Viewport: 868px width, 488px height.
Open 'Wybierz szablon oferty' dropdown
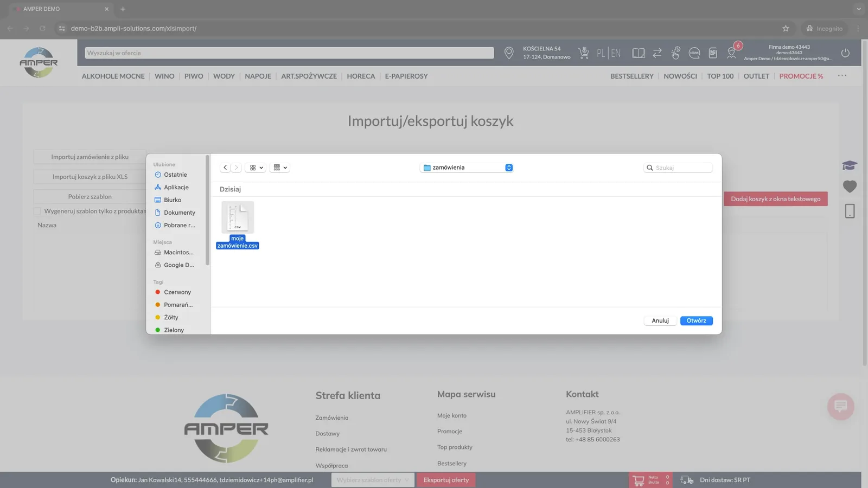(373, 480)
